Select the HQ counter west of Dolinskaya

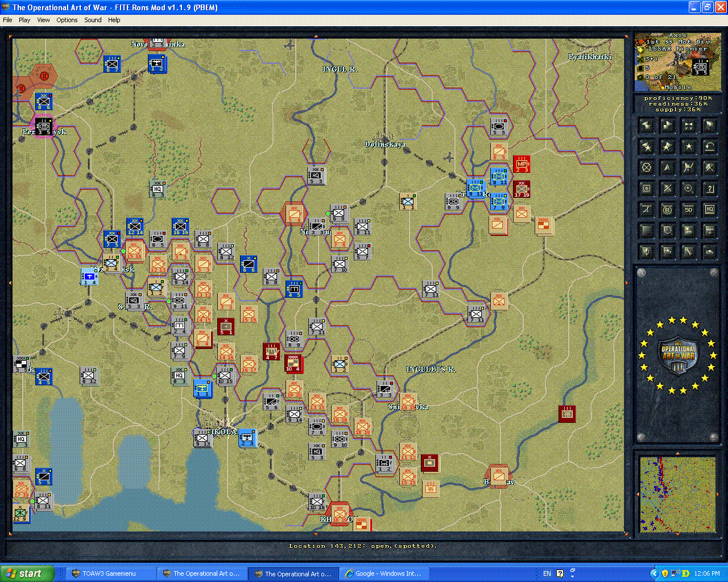(x=316, y=176)
